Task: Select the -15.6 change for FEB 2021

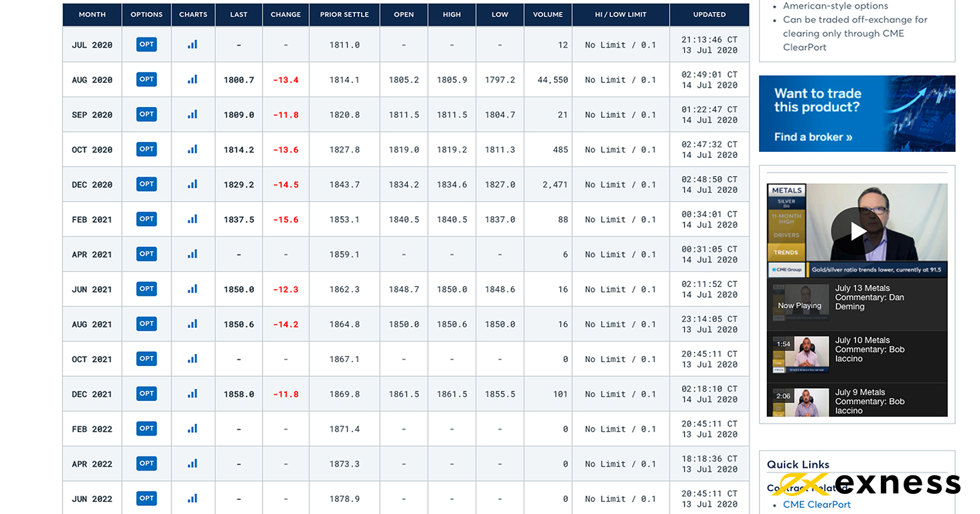Action: point(286,220)
